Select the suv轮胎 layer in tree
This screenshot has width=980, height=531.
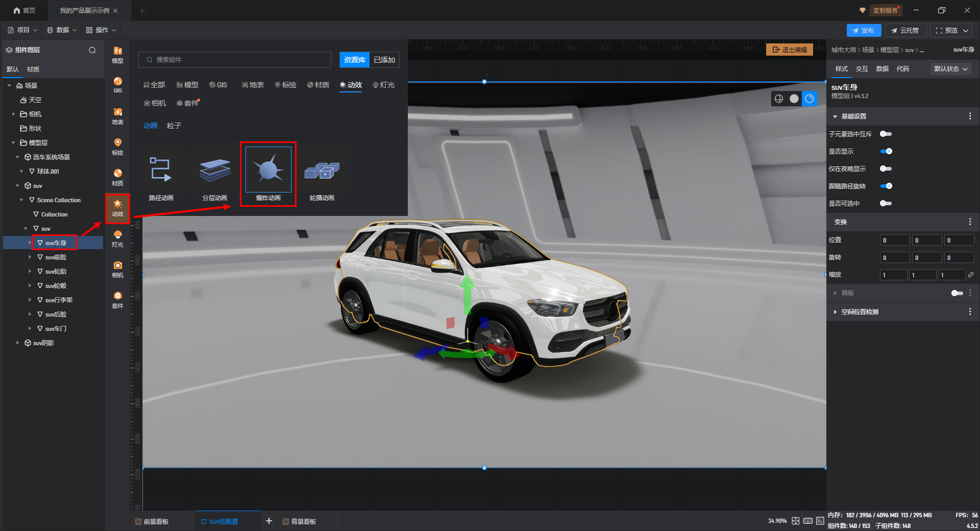point(56,271)
